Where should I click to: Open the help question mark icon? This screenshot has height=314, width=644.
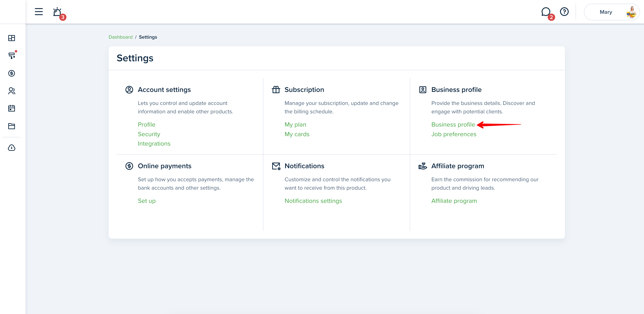564,12
